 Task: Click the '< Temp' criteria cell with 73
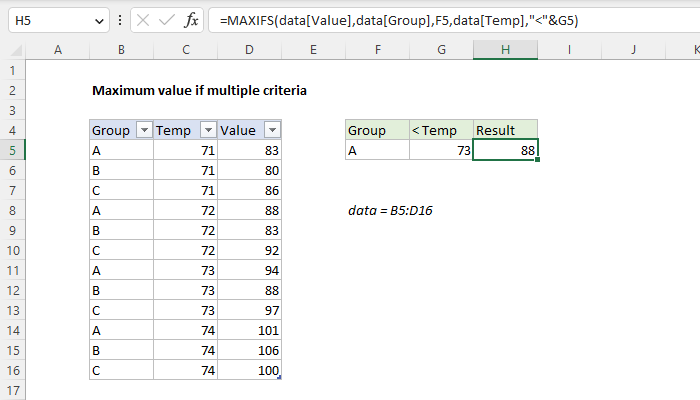(x=442, y=150)
